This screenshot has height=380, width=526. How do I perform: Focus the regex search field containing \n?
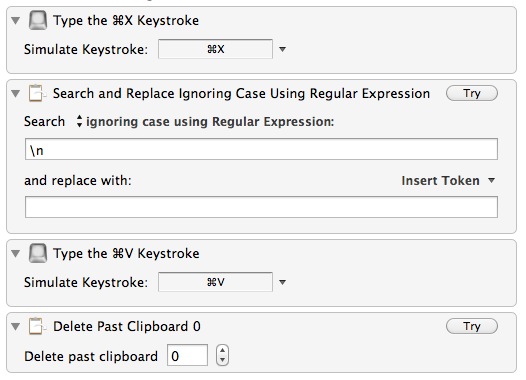coord(261,149)
